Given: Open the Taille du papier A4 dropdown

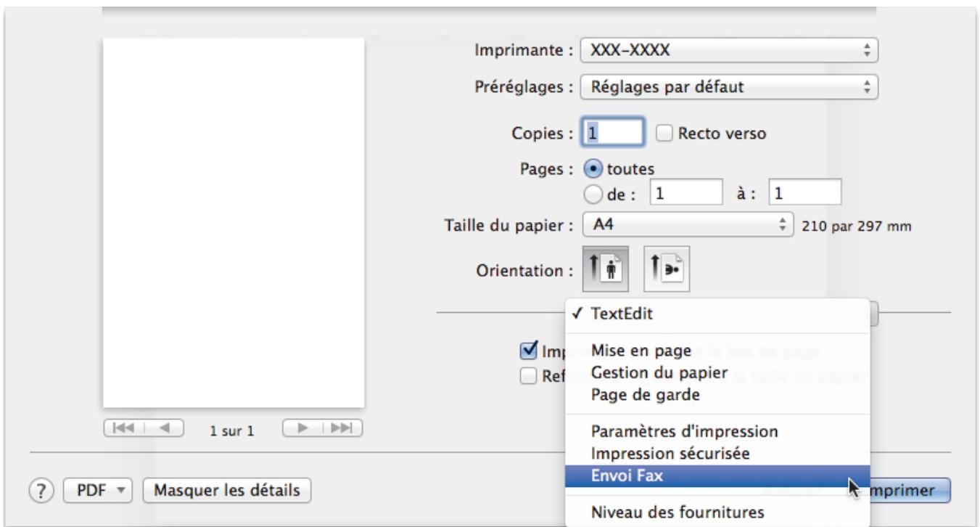Looking at the screenshot, I should 690,224.
